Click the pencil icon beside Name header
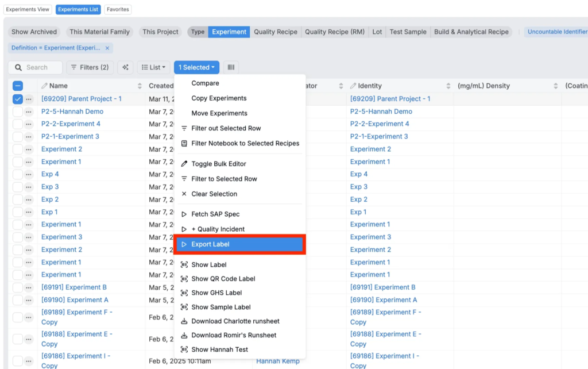 pyautogui.click(x=45, y=86)
